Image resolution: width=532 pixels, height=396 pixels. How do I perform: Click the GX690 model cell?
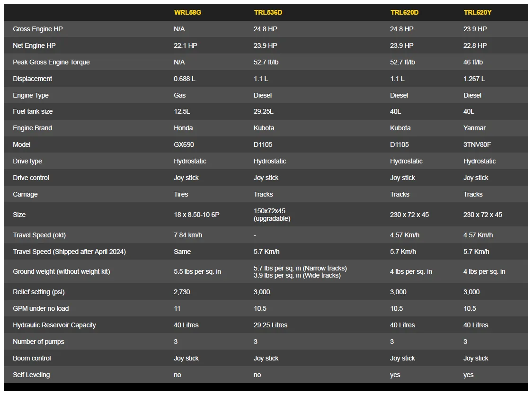pyautogui.click(x=184, y=144)
